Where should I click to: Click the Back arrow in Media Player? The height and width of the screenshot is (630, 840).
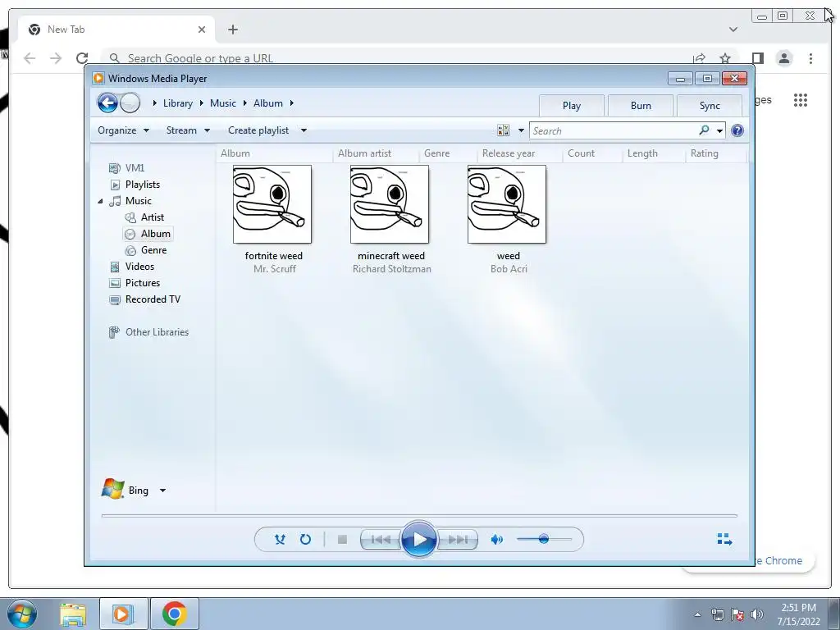click(107, 103)
